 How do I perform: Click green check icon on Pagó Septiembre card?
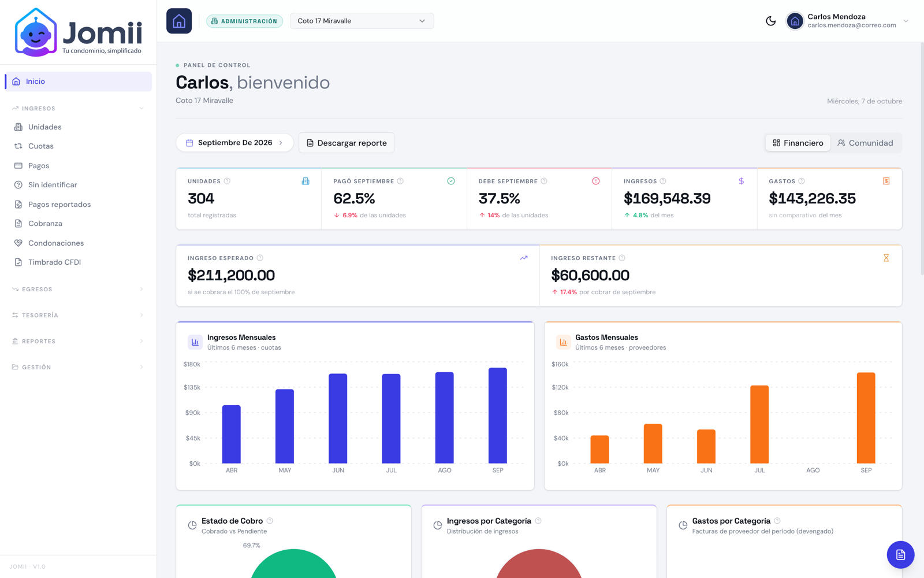(451, 181)
